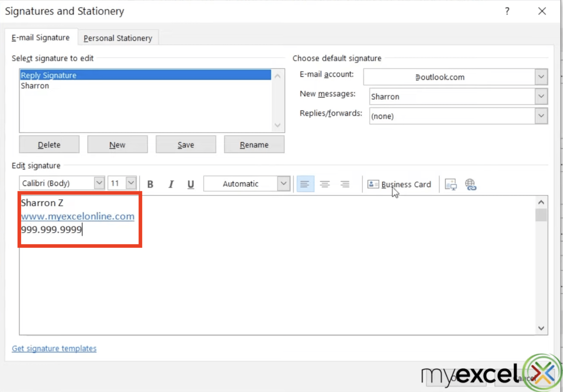Expand the Replies/forwards signature dropdown
563x392 pixels.
(541, 116)
